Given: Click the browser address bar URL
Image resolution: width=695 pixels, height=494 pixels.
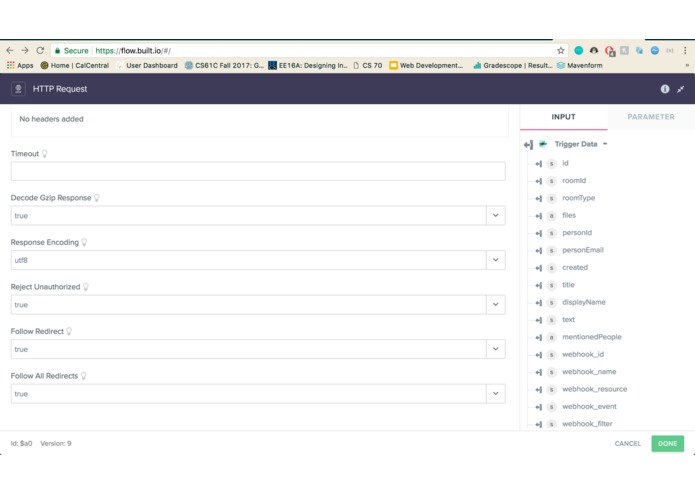Looking at the screenshot, I should tap(133, 51).
